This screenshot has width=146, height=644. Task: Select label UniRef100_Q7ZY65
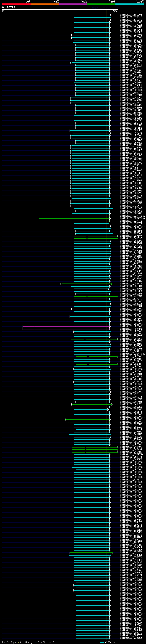[131, 638]
